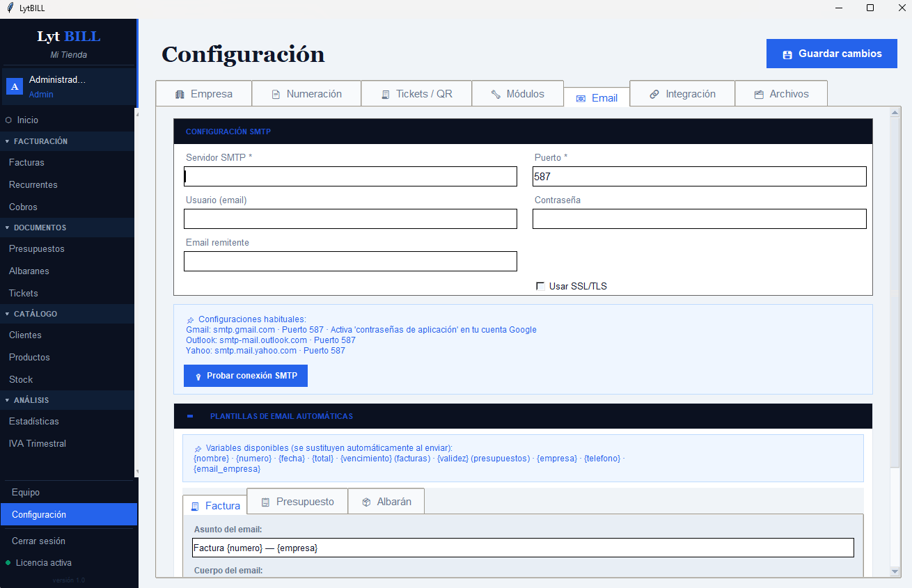
Task: Click the Email remitente input field
Action: 350,261
